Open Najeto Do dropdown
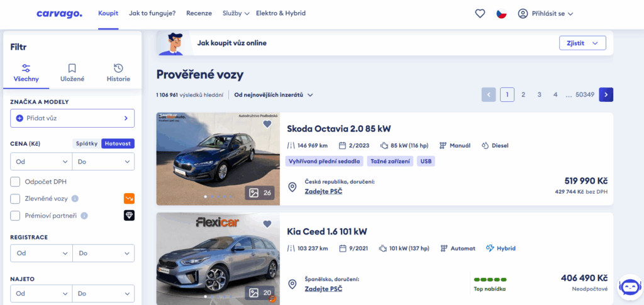This screenshot has height=305, width=644. pos(103,294)
